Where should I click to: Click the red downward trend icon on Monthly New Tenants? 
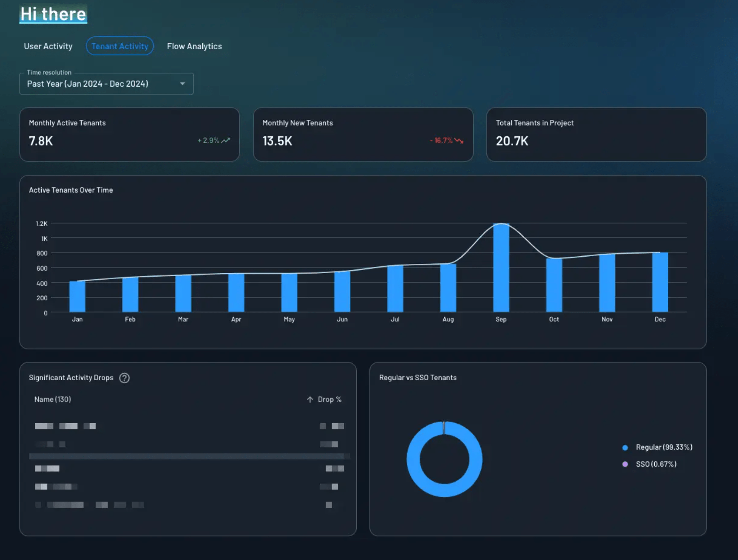(458, 140)
